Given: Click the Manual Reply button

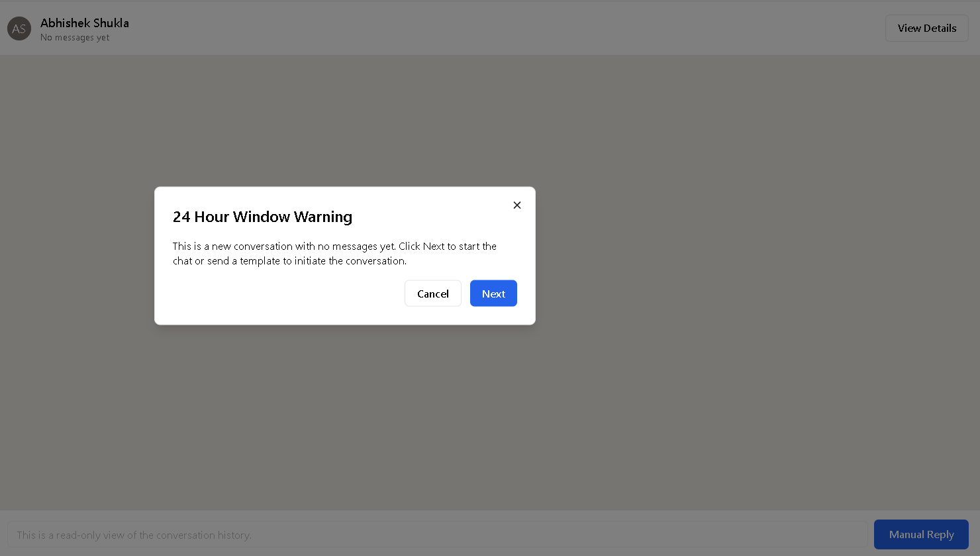Looking at the screenshot, I should pyautogui.click(x=921, y=534).
